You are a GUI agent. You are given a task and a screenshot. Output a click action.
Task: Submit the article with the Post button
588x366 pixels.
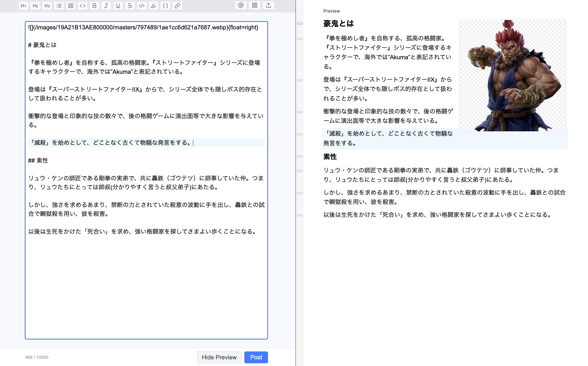[256, 357]
